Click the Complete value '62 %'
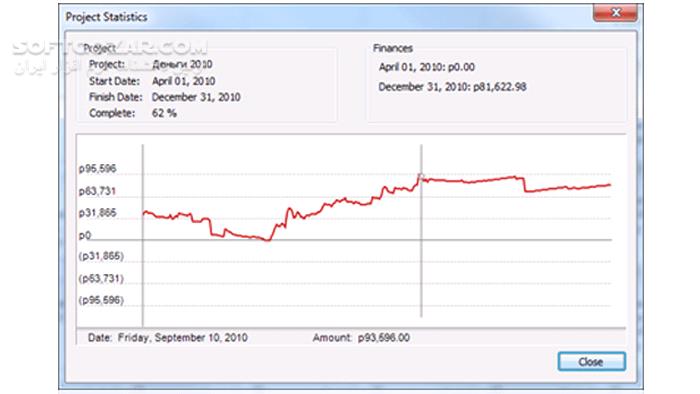 pos(164,113)
